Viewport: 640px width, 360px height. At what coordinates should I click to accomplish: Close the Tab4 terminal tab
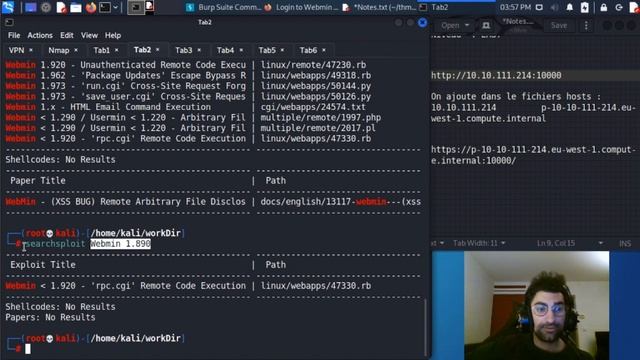click(241, 50)
